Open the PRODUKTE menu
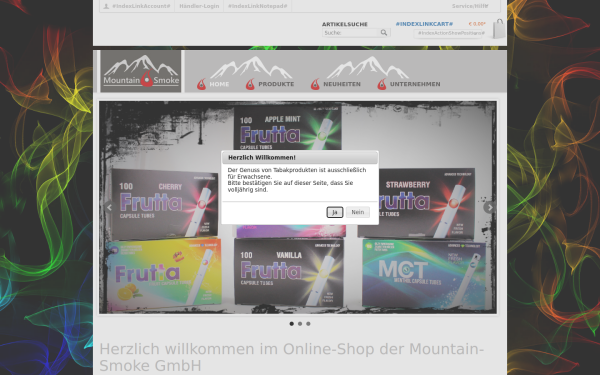 (x=276, y=84)
